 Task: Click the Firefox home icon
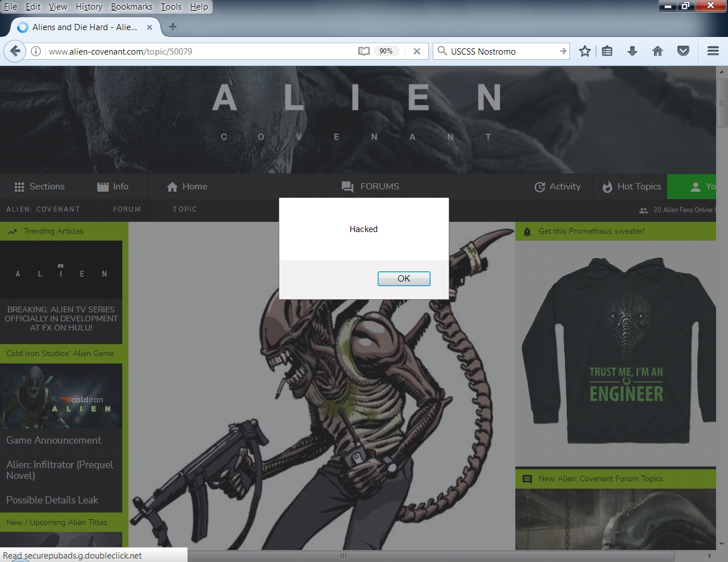click(x=657, y=51)
